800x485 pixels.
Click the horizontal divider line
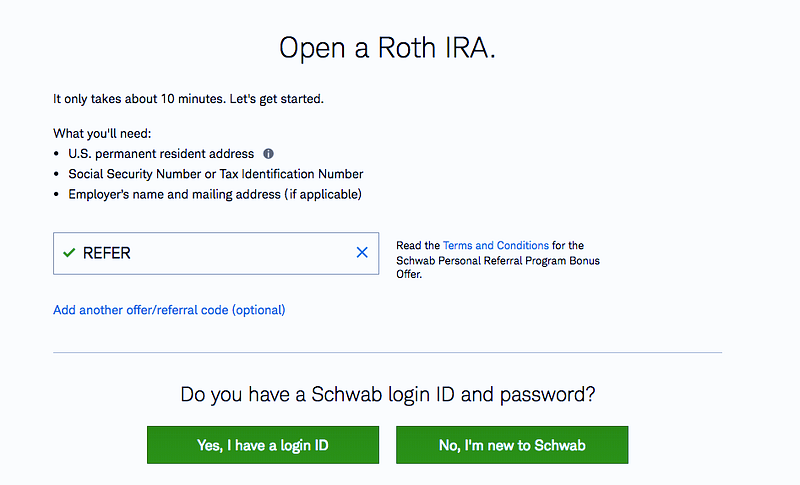[387, 352]
